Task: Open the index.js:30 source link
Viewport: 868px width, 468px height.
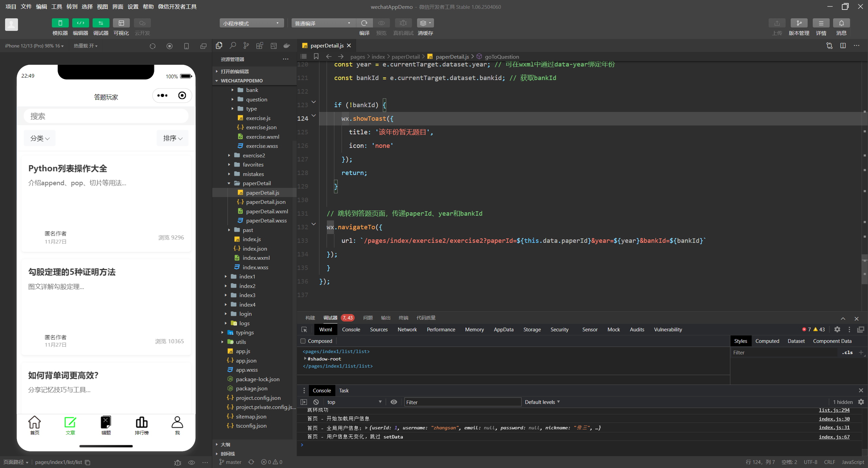Action: pos(834,418)
